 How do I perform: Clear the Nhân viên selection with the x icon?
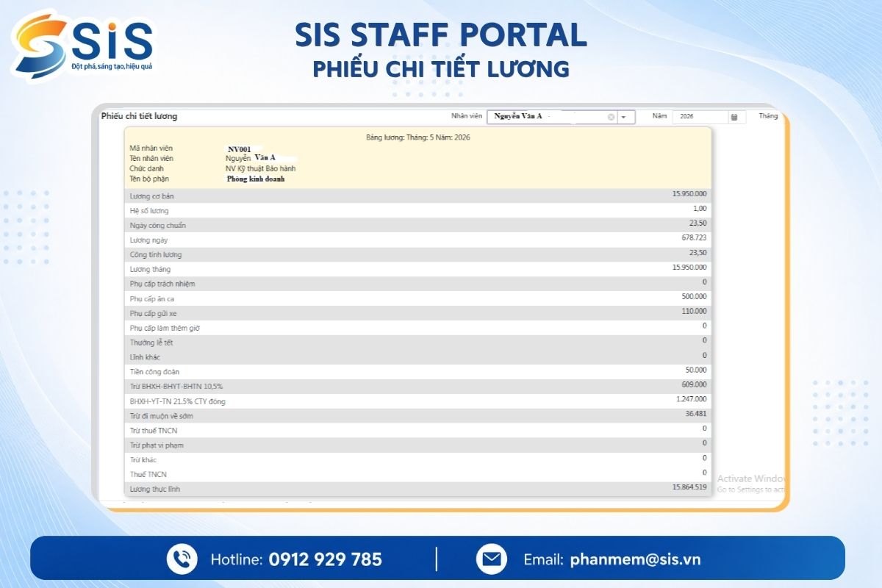coord(611,117)
